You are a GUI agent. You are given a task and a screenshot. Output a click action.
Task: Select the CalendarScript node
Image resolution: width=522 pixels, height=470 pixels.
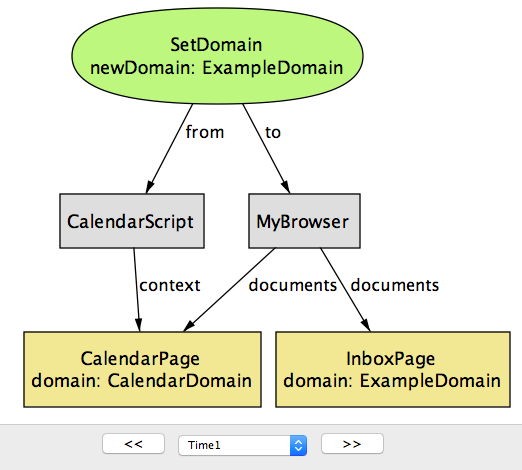(132, 221)
